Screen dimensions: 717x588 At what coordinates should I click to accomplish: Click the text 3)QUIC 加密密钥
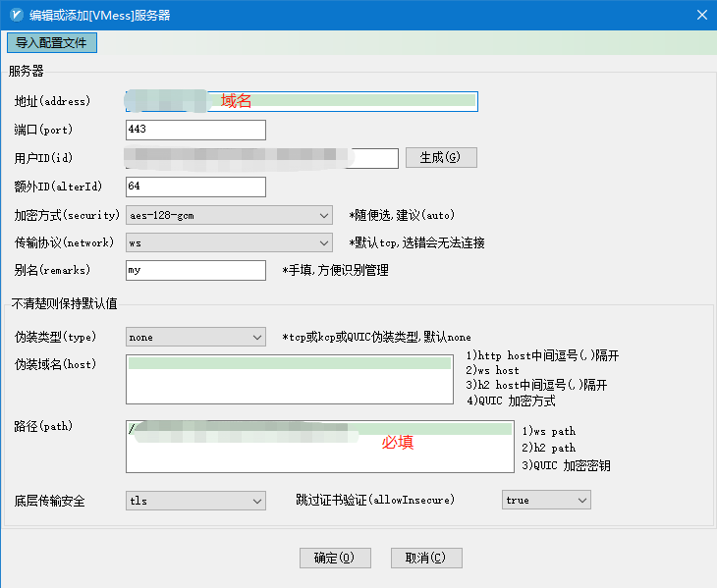(566, 465)
